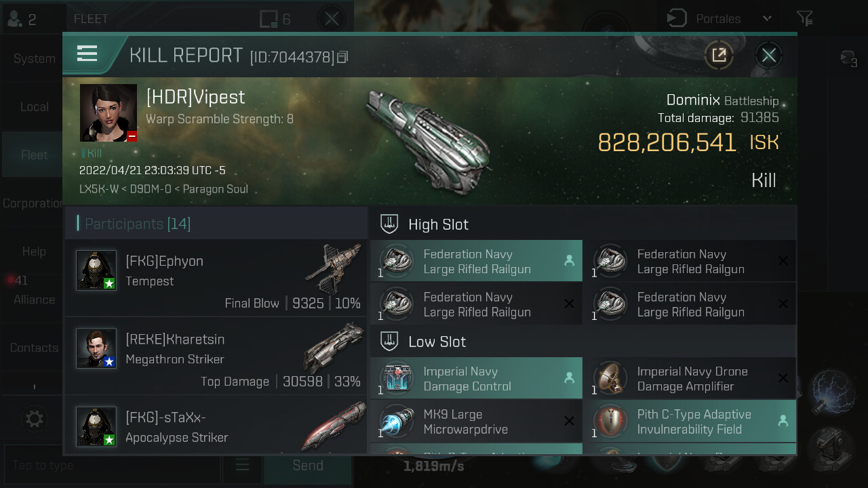Open participant [REKE]Kharetsin Megathron Striker
This screenshot has height=488, width=868.
pos(216,357)
